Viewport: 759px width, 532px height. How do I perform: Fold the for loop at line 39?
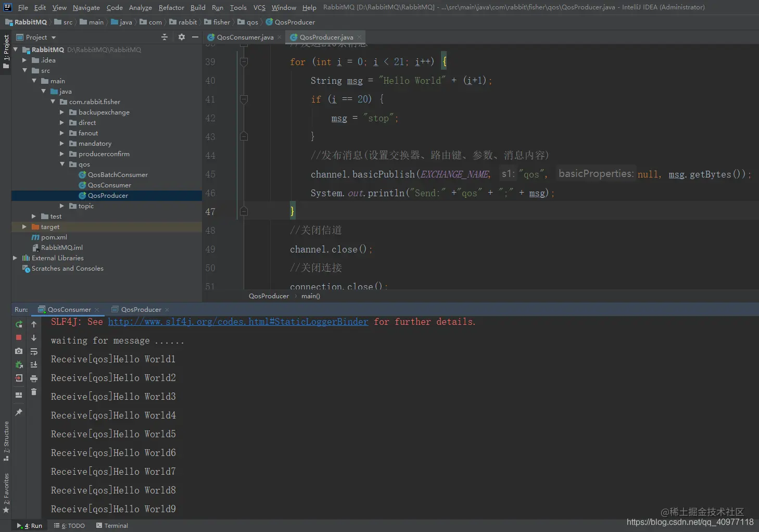pos(243,61)
